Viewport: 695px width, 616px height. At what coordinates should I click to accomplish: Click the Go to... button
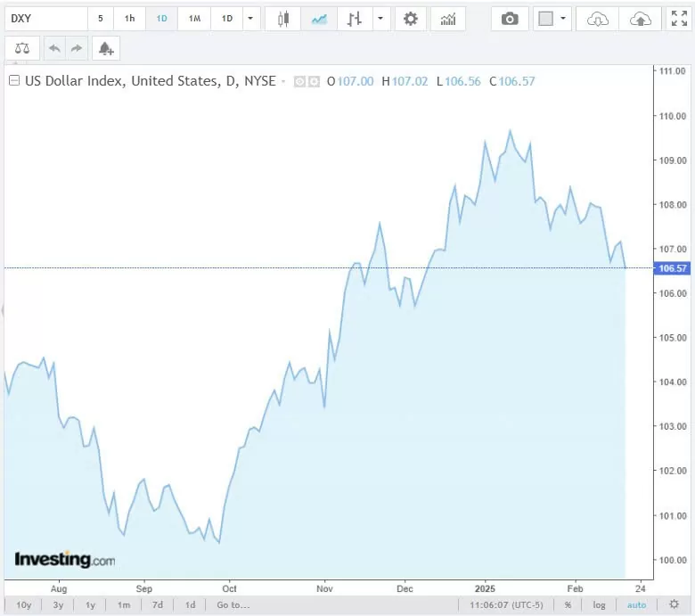233,605
